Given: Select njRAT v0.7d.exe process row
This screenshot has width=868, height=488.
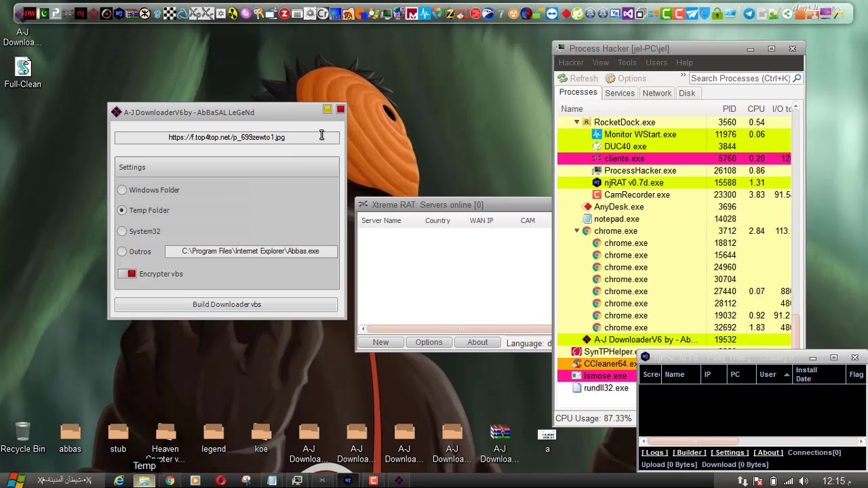Looking at the screenshot, I should (674, 182).
